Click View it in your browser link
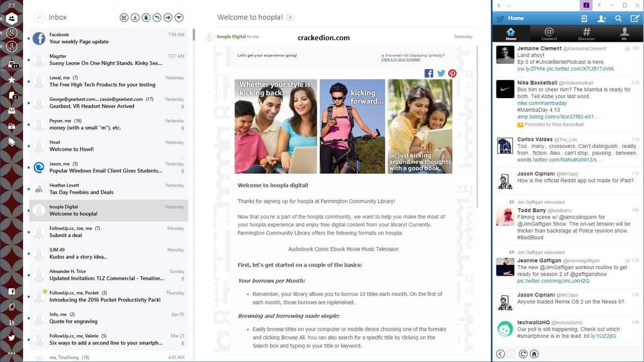644x362 pixels. click(x=401, y=59)
